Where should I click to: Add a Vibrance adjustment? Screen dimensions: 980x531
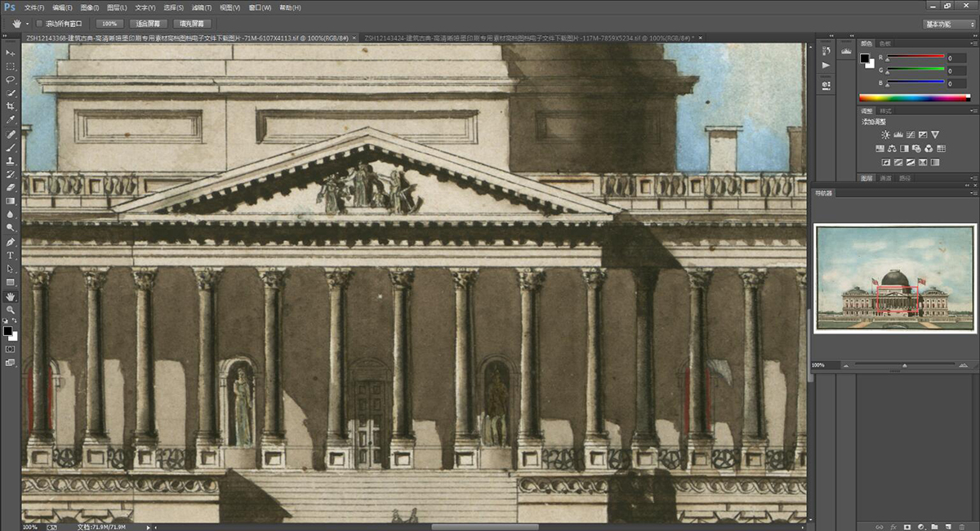pyautogui.click(x=935, y=135)
